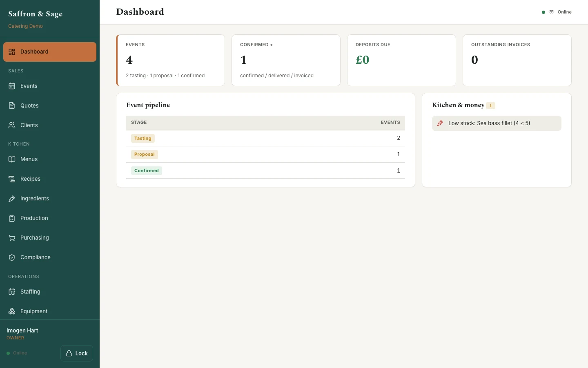The image size is (588, 368).
Task: Navigate to Menus label
Action: pos(29,159)
